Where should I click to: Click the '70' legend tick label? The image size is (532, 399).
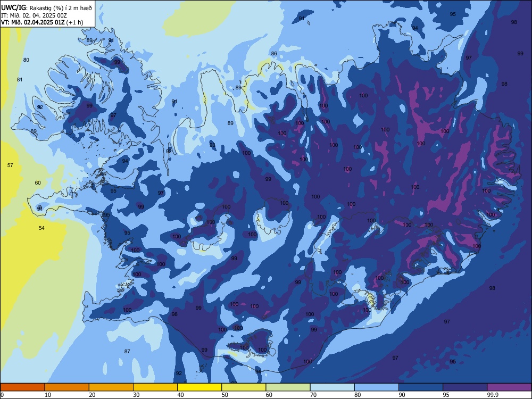click(x=313, y=395)
